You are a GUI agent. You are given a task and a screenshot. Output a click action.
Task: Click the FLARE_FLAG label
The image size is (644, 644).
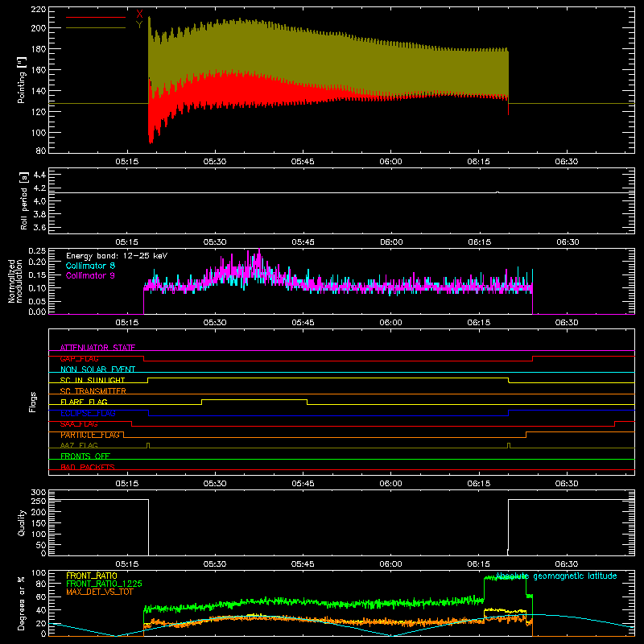point(84,402)
